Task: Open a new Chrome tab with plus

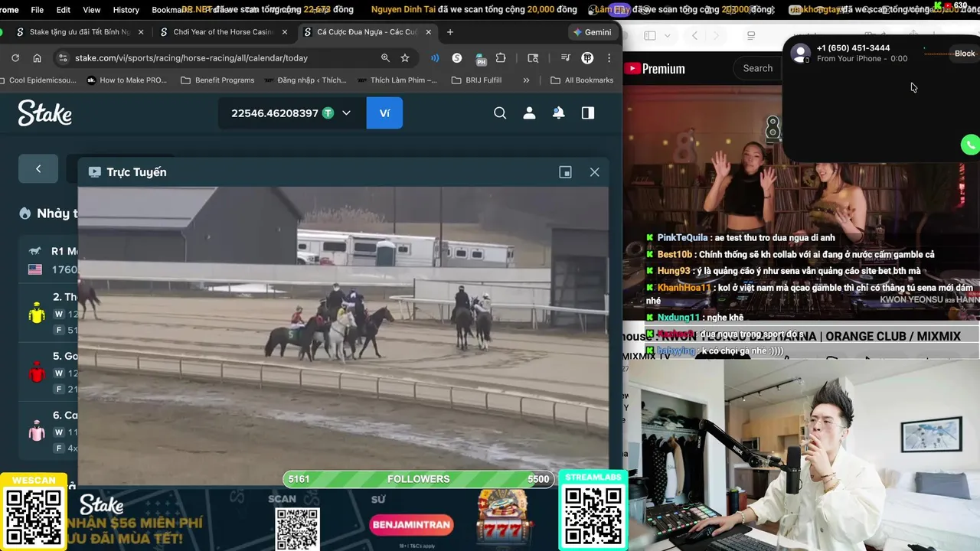Action: click(x=450, y=32)
